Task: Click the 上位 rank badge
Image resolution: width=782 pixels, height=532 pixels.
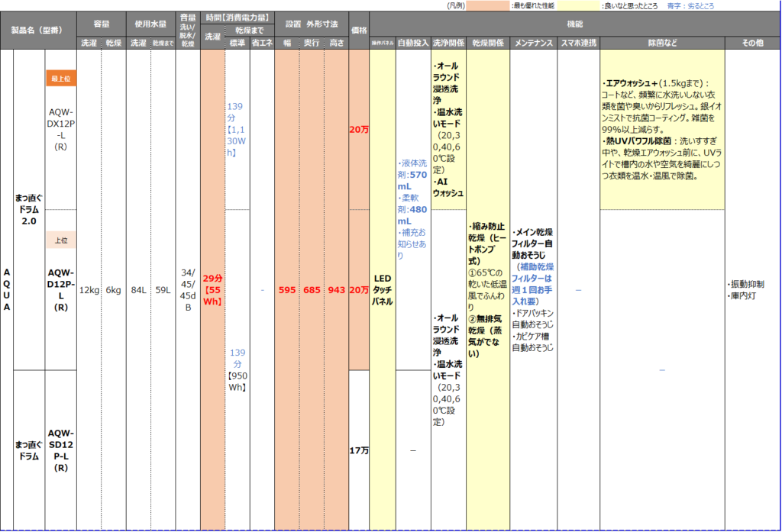Action: click(x=60, y=240)
